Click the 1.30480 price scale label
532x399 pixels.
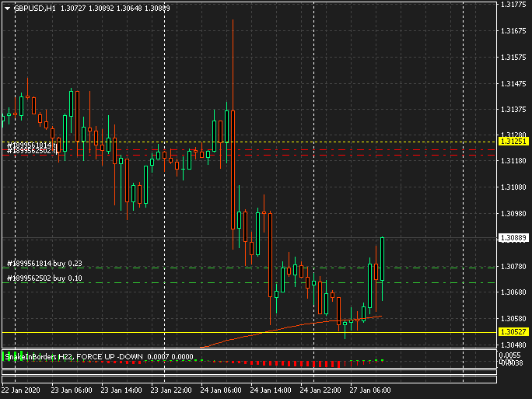513,345
